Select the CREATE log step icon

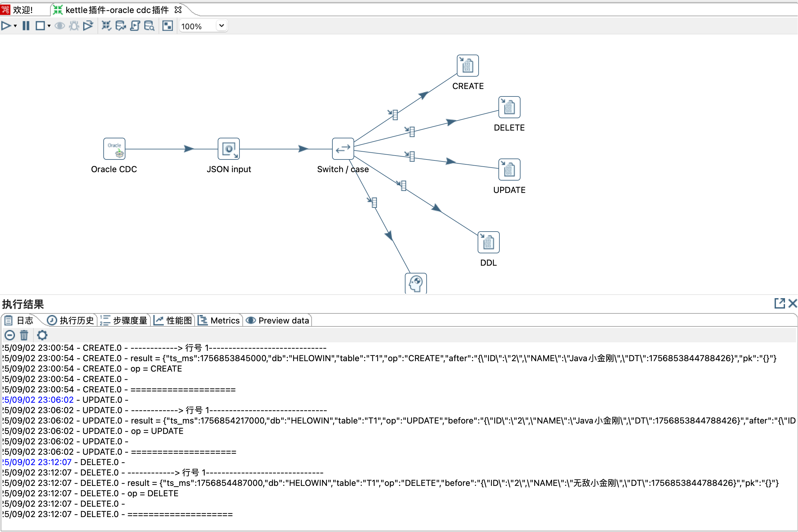click(467, 66)
